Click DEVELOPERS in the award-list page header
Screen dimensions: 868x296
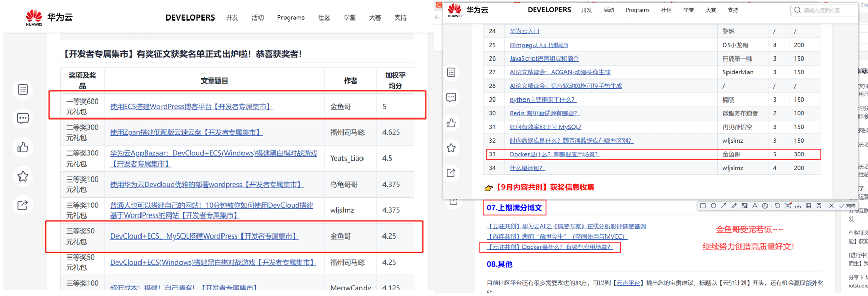[x=190, y=17]
